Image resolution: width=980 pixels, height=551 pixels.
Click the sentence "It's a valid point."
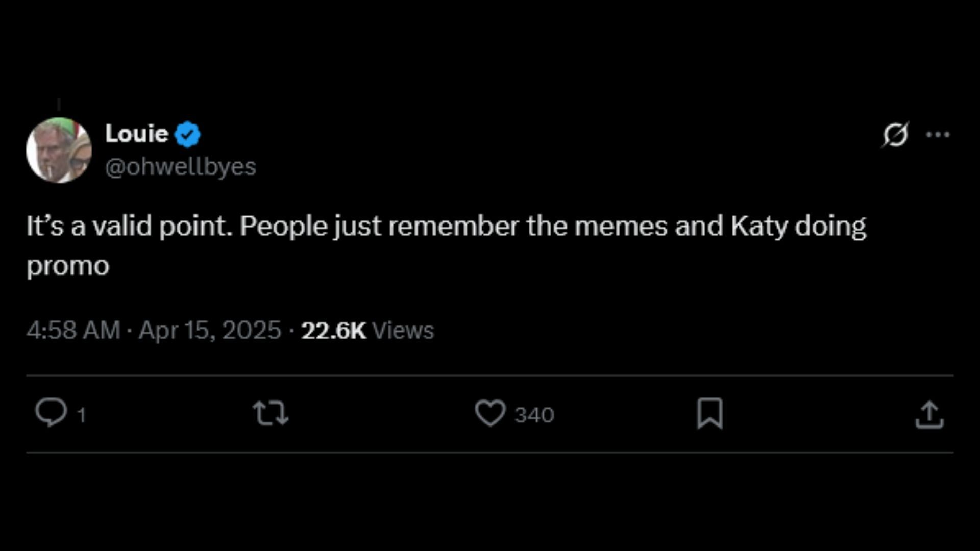pos(130,226)
